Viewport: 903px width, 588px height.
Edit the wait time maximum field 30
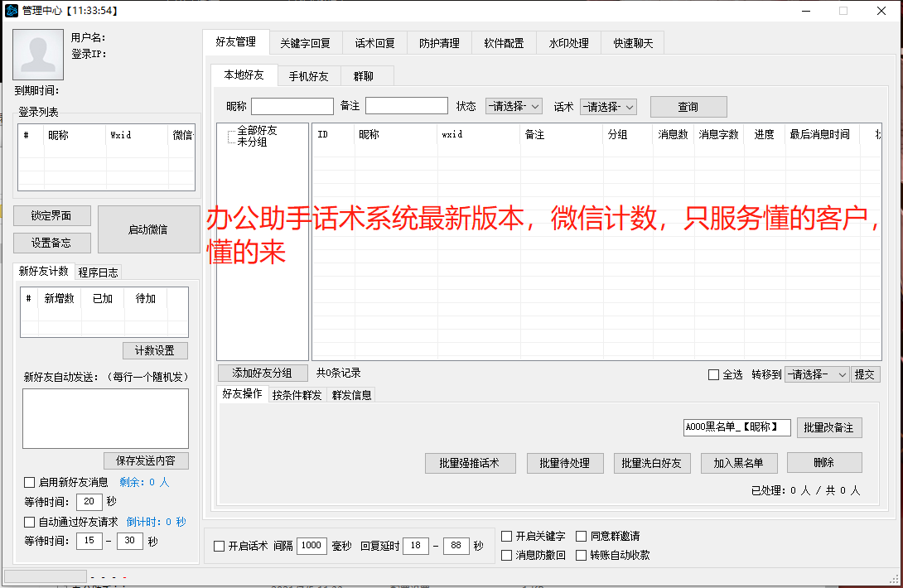click(129, 541)
